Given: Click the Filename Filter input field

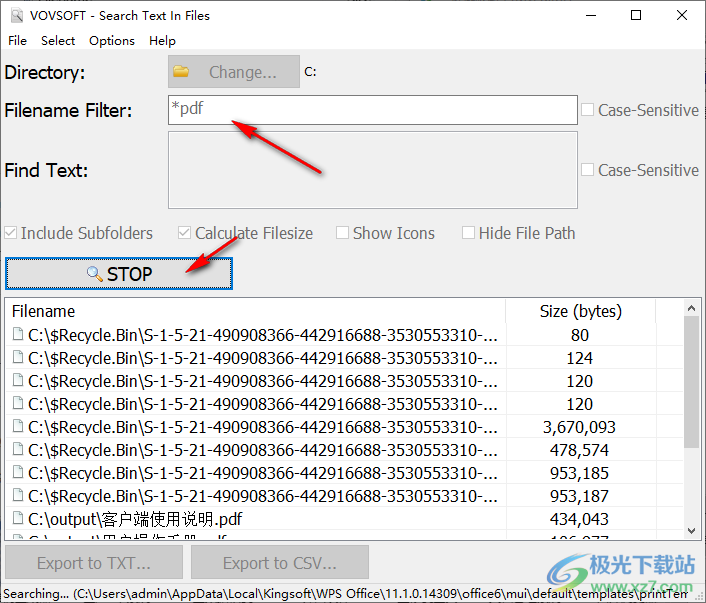Looking at the screenshot, I should click(x=372, y=109).
